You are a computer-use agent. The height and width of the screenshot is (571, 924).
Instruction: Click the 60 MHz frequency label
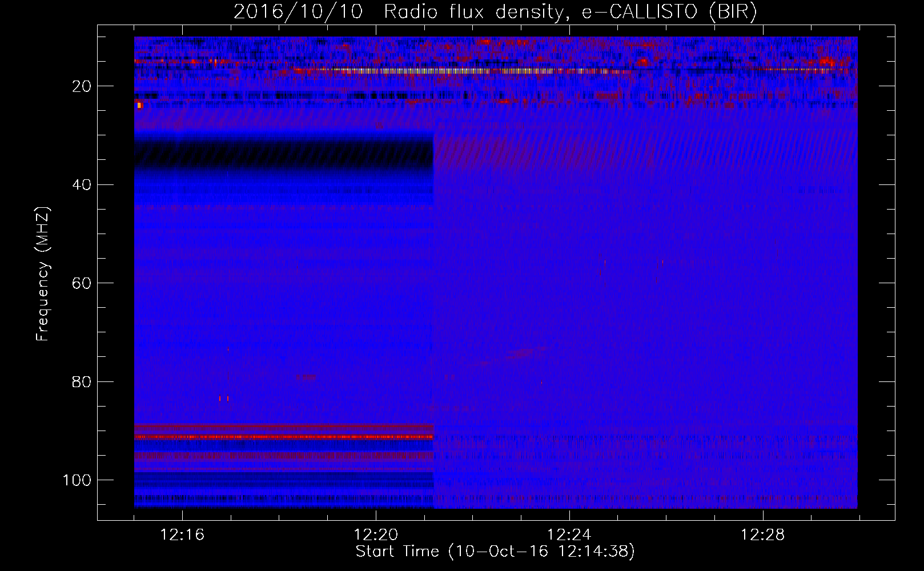pos(82,284)
